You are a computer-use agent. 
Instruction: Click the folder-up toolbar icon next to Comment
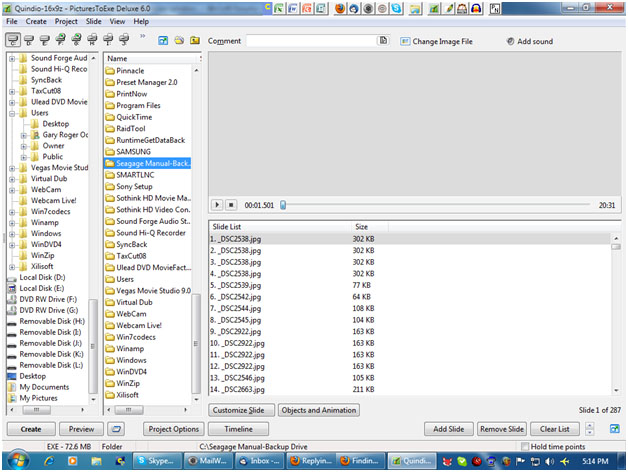tap(195, 40)
